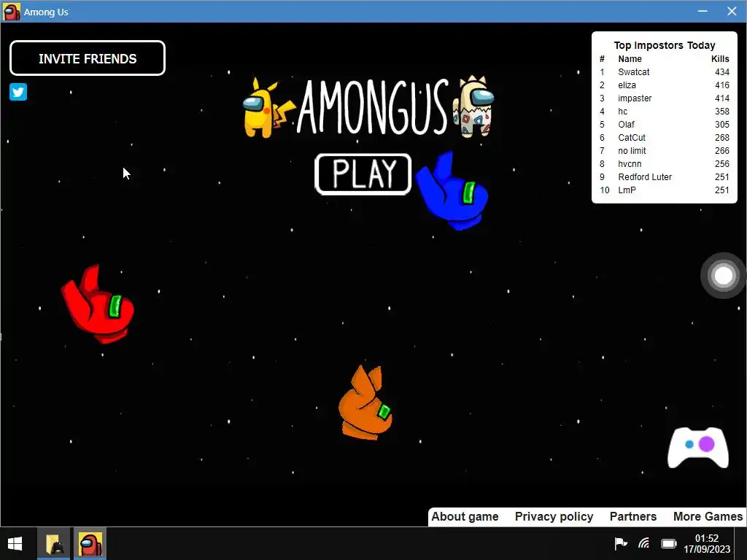Click kill count 414
The width and height of the screenshot is (747, 560).
click(721, 98)
